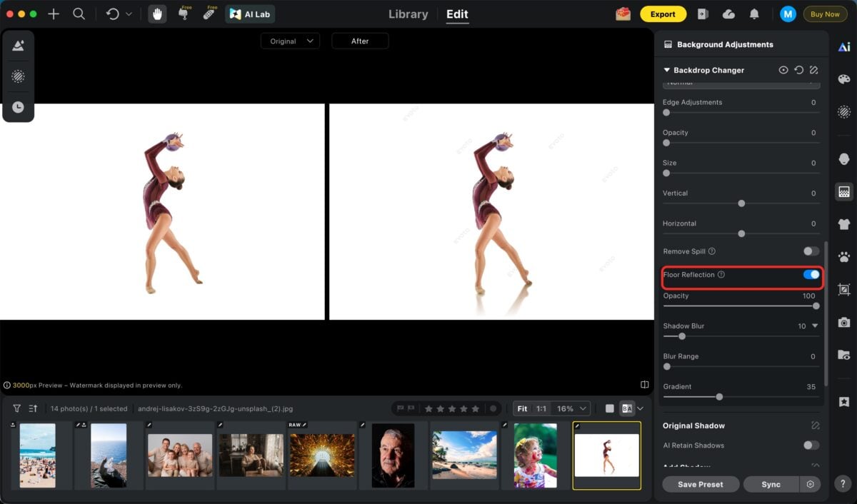Switch to the Edit tab

point(457,14)
